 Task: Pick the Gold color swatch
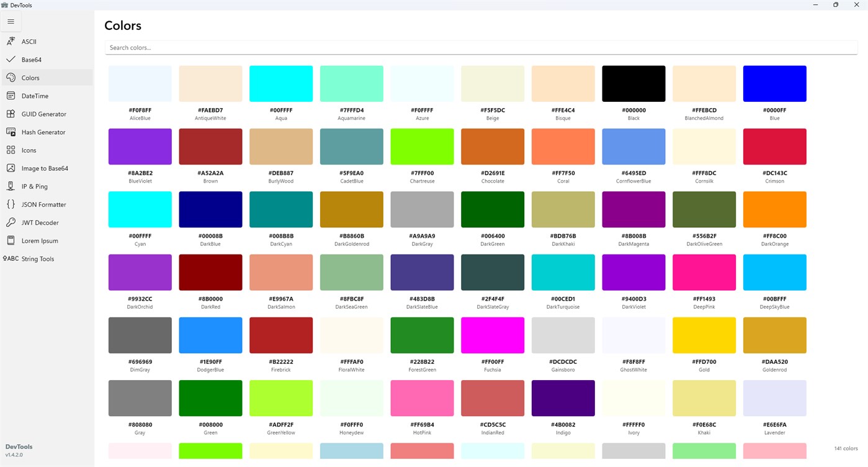[704, 335]
